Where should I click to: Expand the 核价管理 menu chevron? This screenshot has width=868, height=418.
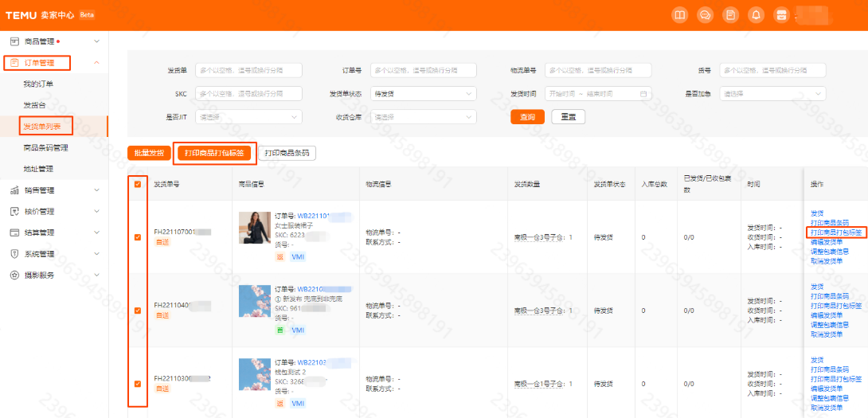coord(97,212)
